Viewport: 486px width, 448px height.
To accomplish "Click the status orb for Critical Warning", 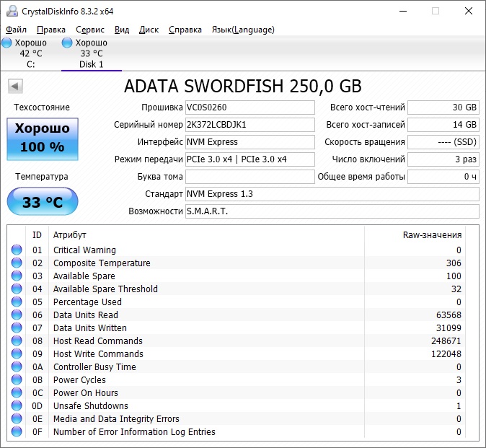I will [x=17, y=250].
